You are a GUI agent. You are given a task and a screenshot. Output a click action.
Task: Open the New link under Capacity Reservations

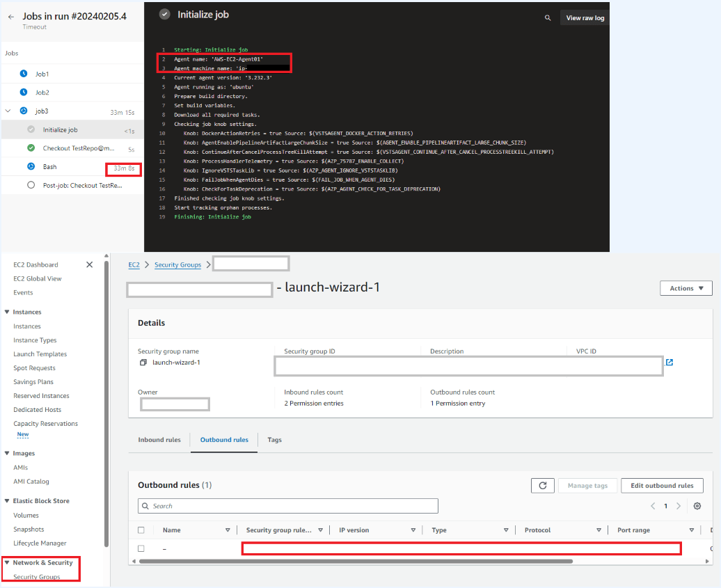(x=23, y=434)
